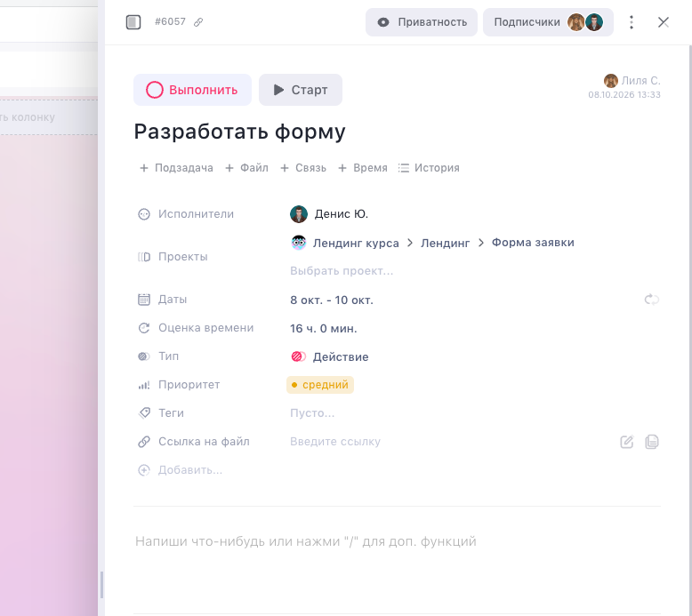Click the description editor placeholder
This screenshot has height=616, width=692.
point(306,541)
